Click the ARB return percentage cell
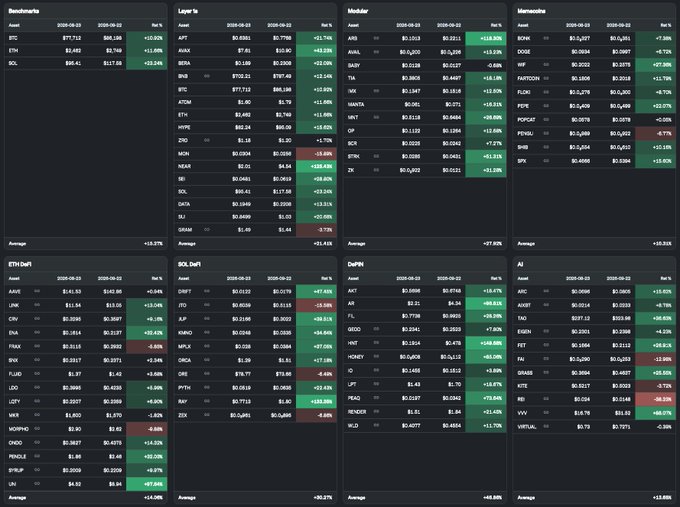The width and height of the screenshot is (680, 507). 486,39
